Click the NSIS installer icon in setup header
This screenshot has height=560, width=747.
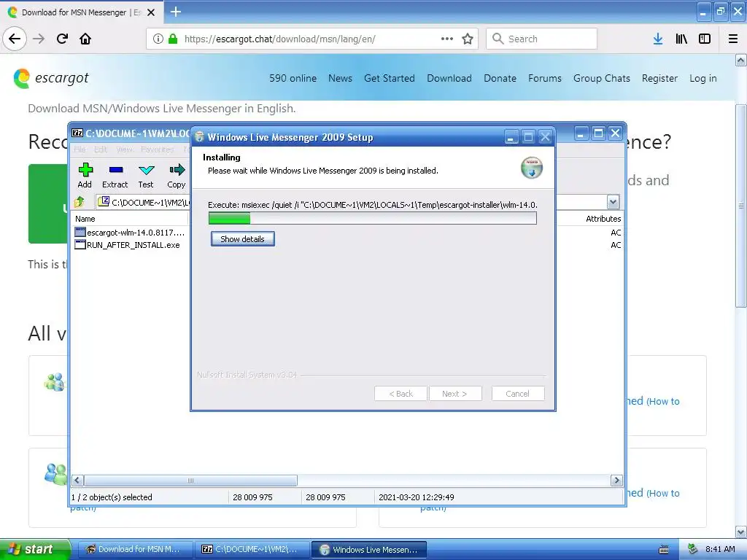point(532,168)
